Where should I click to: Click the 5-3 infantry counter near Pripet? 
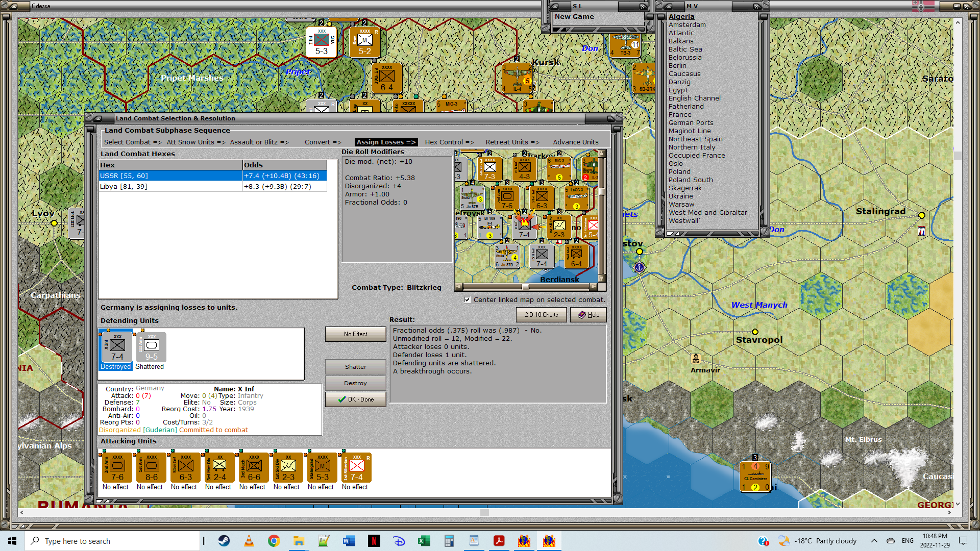click(x=321, y=42)
